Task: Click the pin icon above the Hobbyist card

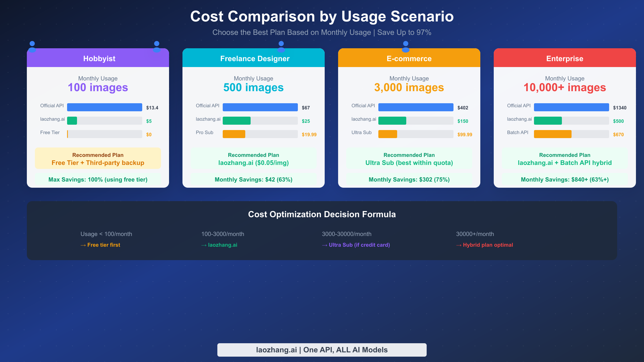Action: pyautogui.click(x=32, y=46)
